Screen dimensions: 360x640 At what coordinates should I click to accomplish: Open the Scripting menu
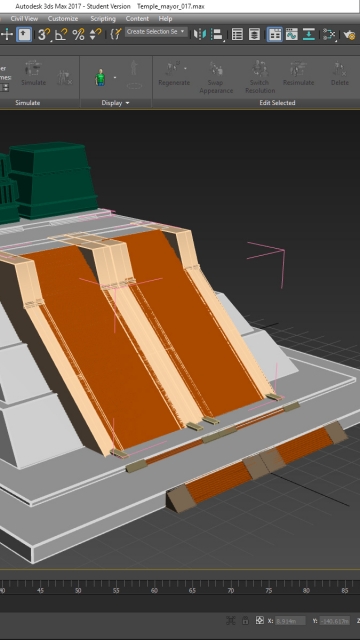coord(103,18)
